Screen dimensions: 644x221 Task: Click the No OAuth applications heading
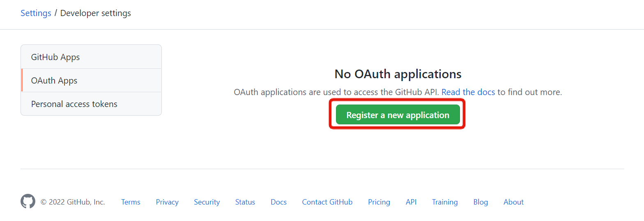click(398, 74)
